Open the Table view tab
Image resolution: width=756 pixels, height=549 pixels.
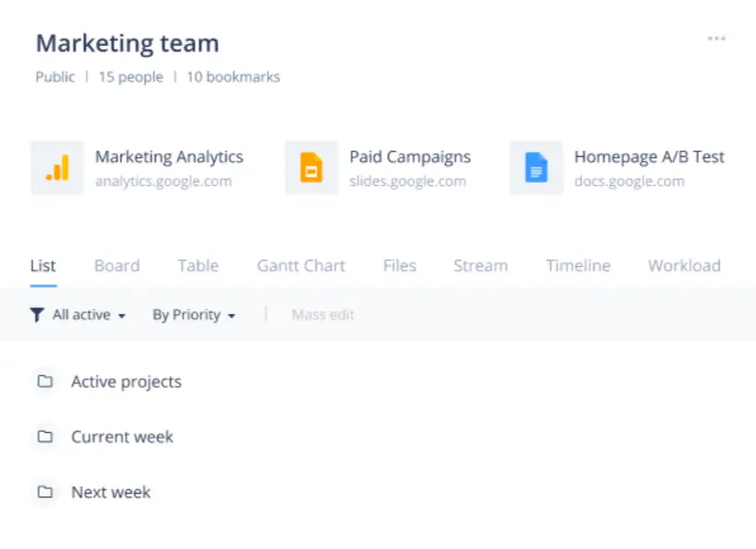pyautogui.click(x=197, y=266)
